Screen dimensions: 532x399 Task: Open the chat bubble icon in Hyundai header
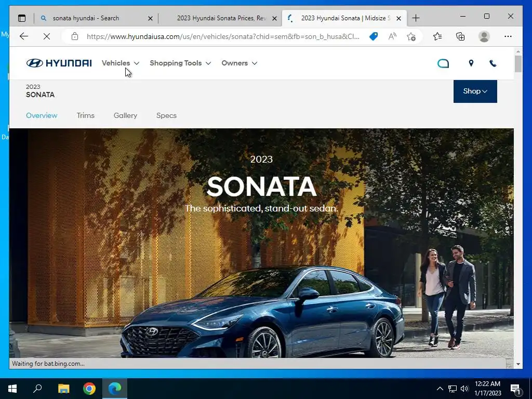click(x=443, y=63)
